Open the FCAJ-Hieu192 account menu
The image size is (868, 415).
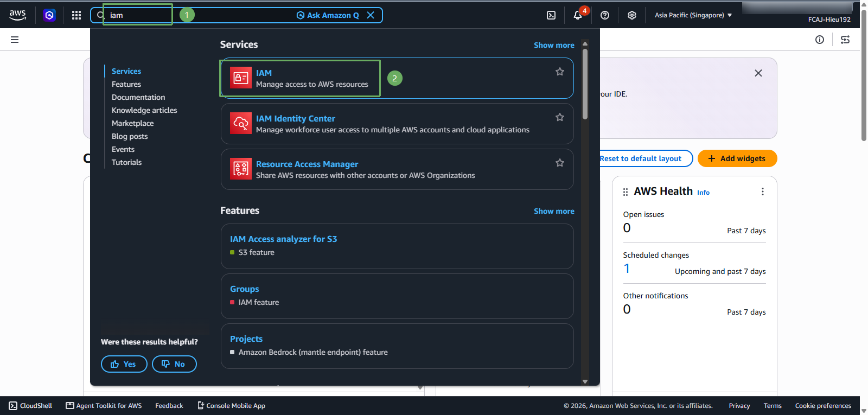[x=829, y=19]
